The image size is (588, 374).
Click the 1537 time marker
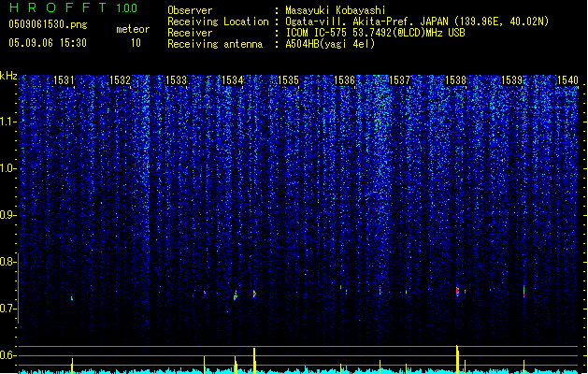pyautogui.click(x=400, y=80)
